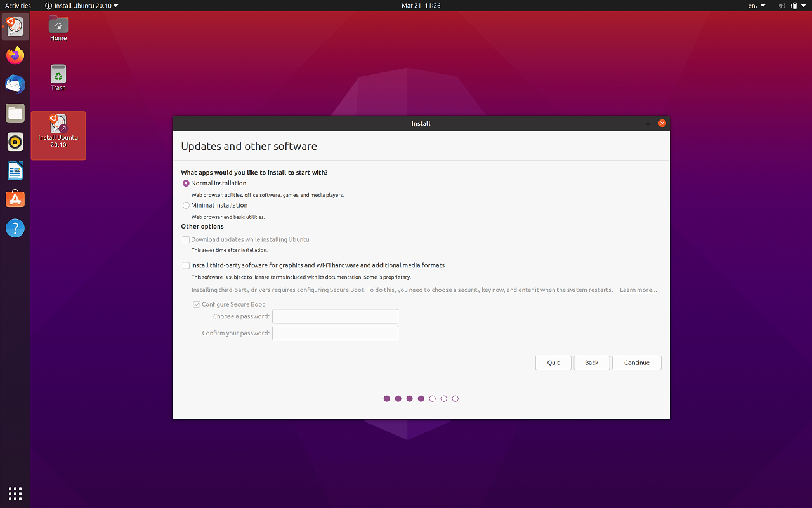This screenshot has height=508, width=812.
Task: Open the Files manager dock icon
Action: pyautogui.click(x=15, y=113)
